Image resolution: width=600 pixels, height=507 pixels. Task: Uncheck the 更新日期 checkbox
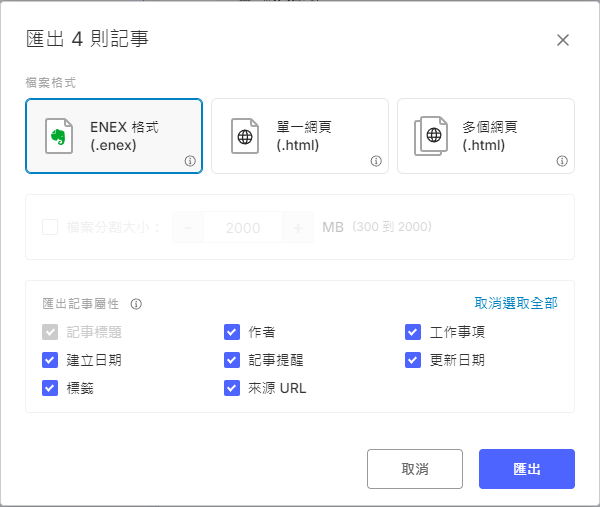[413, 360]
